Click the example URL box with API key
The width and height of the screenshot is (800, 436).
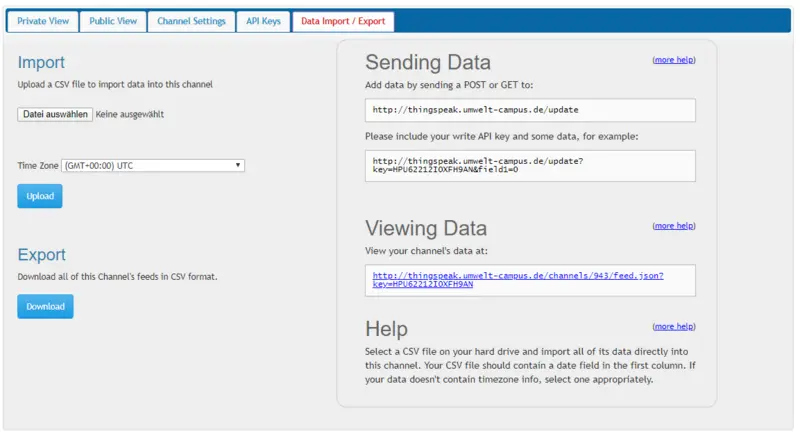point(530,166)
